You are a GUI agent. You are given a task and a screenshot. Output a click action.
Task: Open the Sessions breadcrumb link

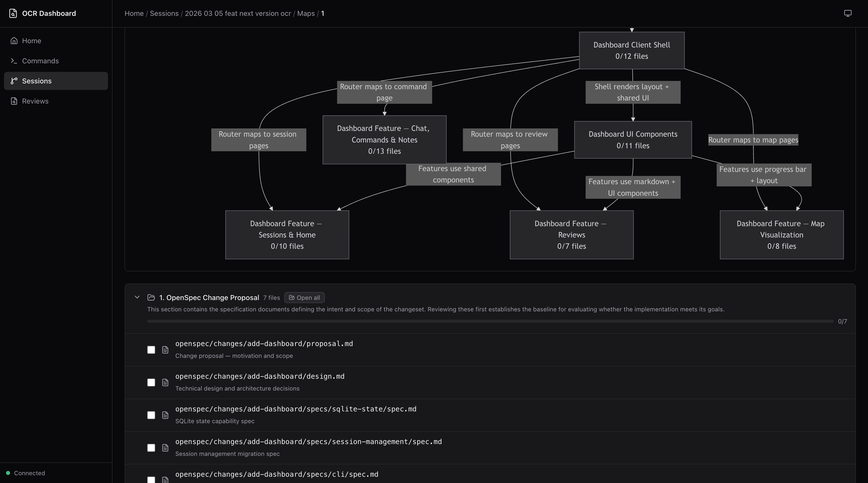pos(164,14)
